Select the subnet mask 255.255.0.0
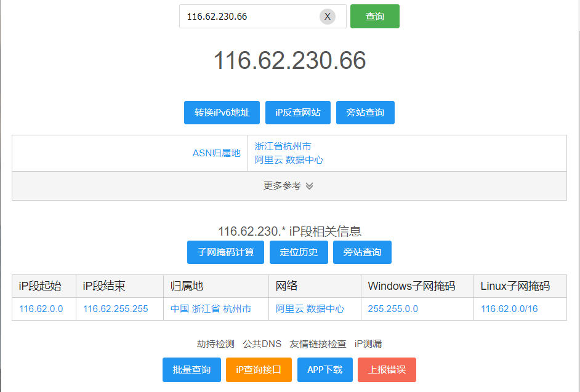This screenshot has height=392, width=580. tap(393, 309)
